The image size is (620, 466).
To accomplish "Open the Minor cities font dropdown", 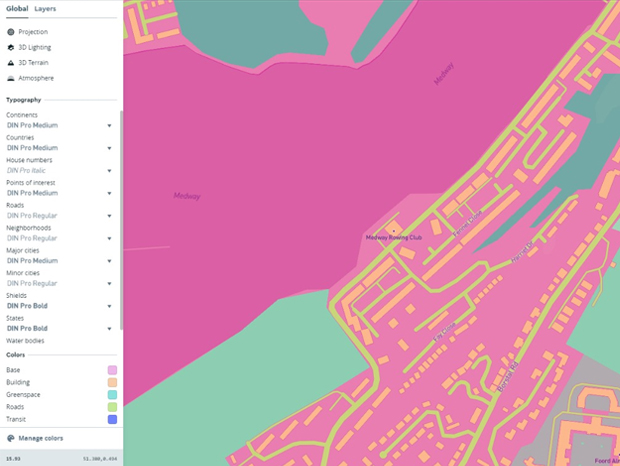I will pos(59,283).
